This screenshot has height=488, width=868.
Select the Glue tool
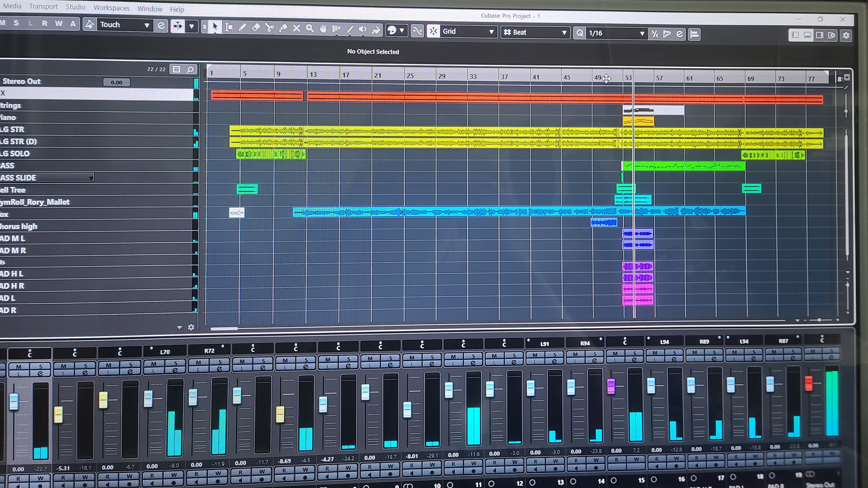point(283,28)
